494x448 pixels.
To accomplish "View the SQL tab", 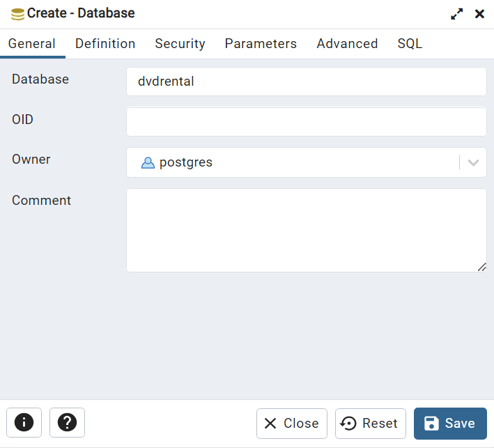I will [x=410, y=44].
